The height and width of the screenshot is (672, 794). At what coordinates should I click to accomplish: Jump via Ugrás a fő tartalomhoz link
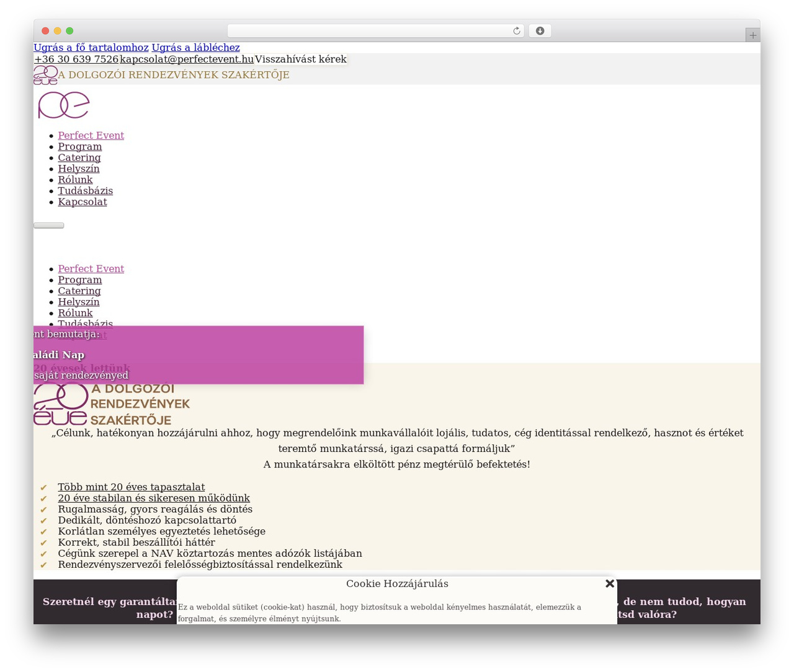91,48
